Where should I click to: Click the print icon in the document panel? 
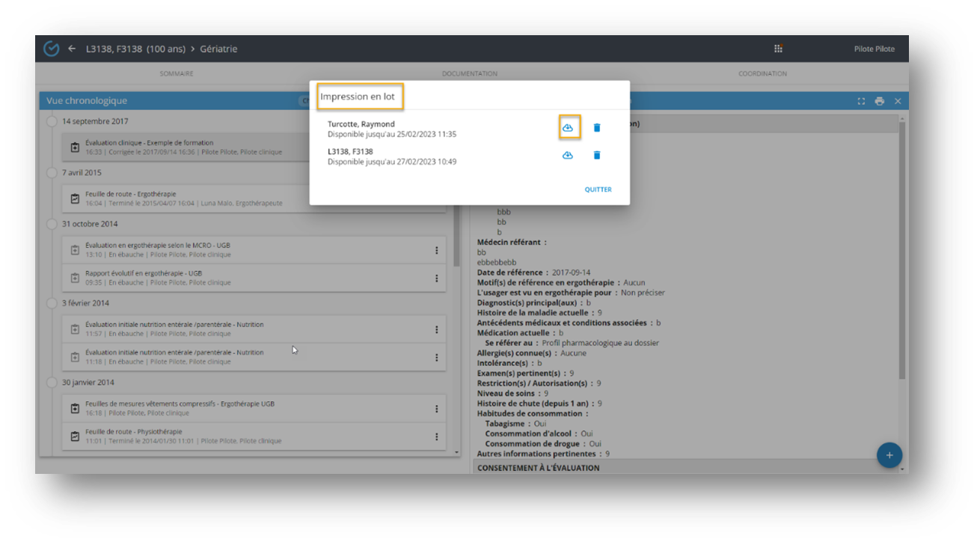coord(880,101)
